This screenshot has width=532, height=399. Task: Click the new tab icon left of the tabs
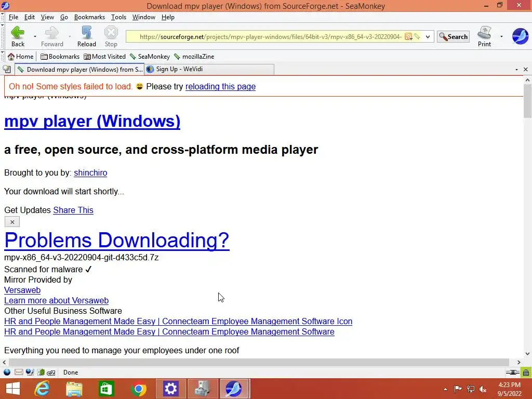click(x=7, y=70)
